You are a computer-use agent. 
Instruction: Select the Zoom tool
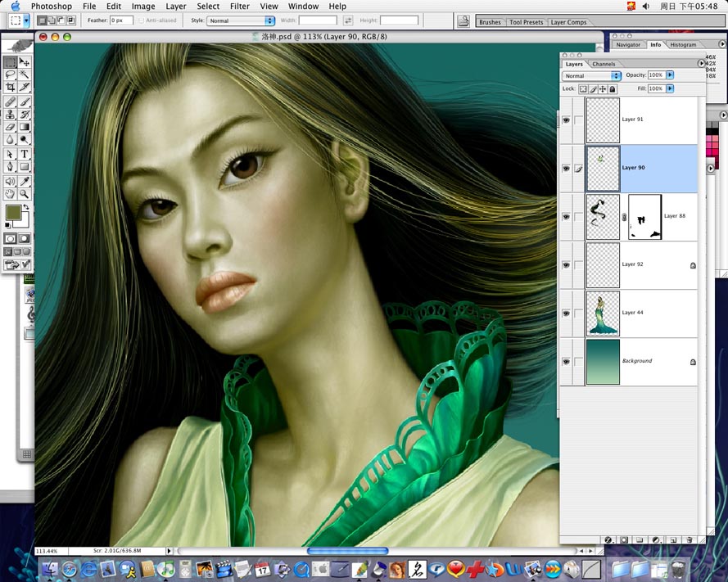pyautogui.click(x=24, y=194)
